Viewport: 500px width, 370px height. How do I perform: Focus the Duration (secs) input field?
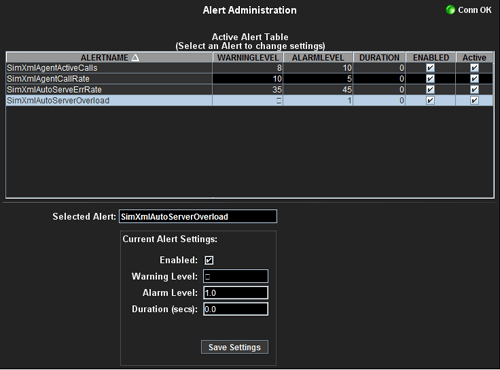click(236, 309)
